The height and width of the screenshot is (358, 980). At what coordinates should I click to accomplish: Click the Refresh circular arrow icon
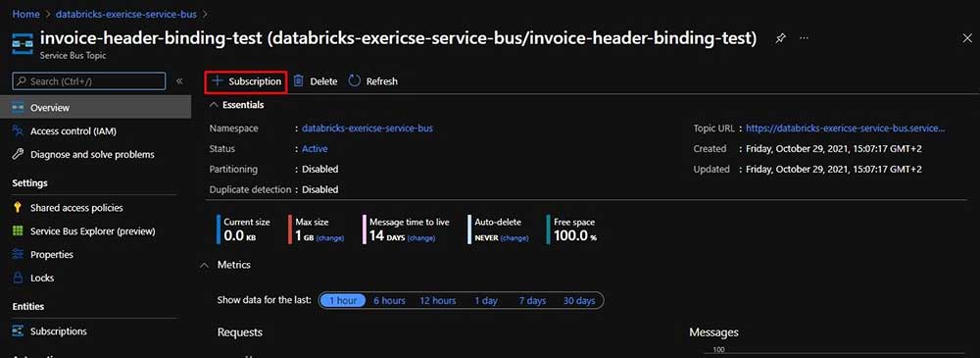point(355,81)
